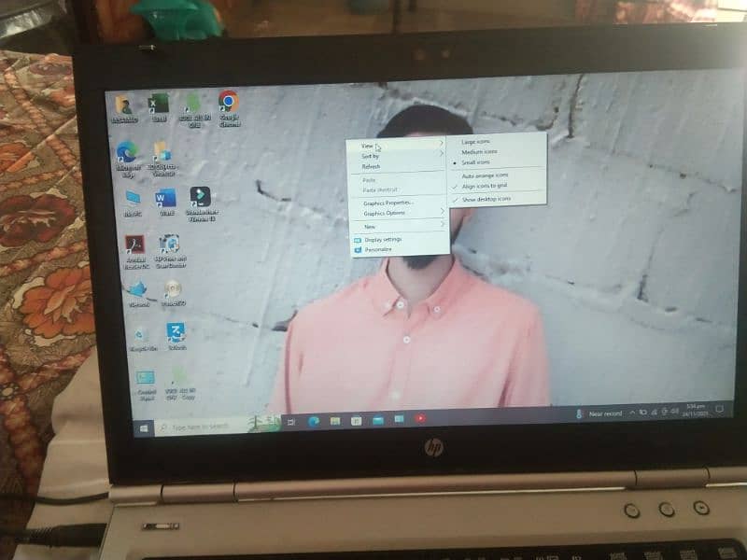
Task: Expand the Graphics Options submenu
Action: point(385,213)
